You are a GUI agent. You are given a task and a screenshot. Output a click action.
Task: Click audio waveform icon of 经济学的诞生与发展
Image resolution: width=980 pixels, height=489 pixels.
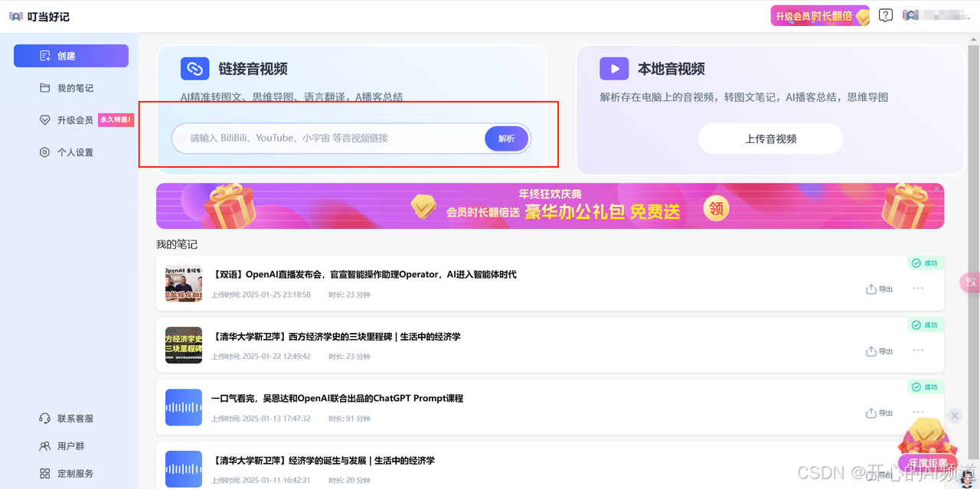tap(184, 469)
